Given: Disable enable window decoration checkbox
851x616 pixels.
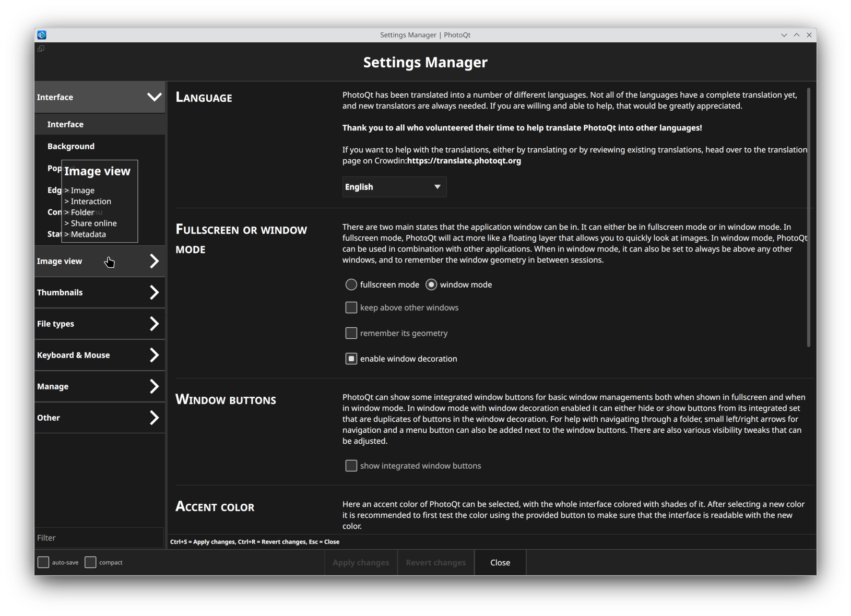Looking at the screenshot, I should point(351,359).
